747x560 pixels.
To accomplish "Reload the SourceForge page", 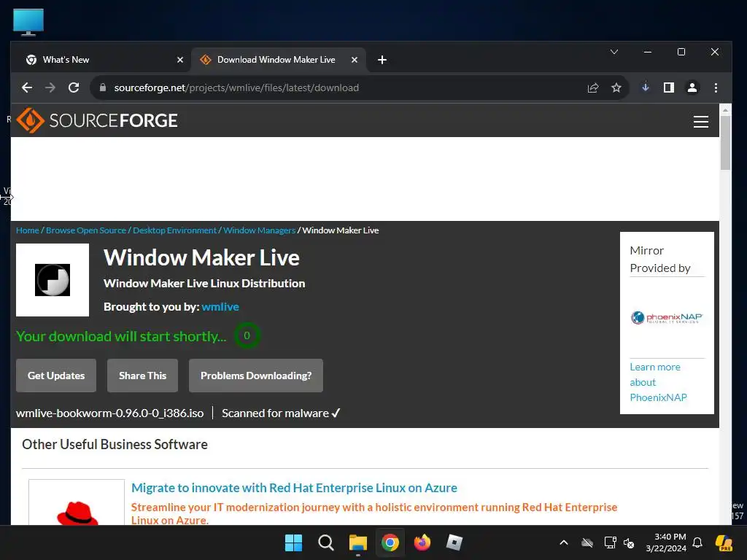I will click(74, 87).
